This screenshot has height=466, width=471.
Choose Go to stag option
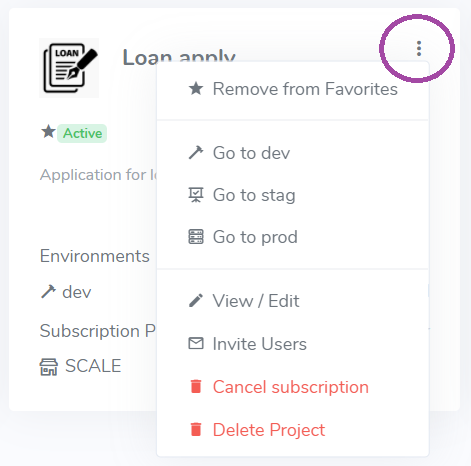coord(293,195)
